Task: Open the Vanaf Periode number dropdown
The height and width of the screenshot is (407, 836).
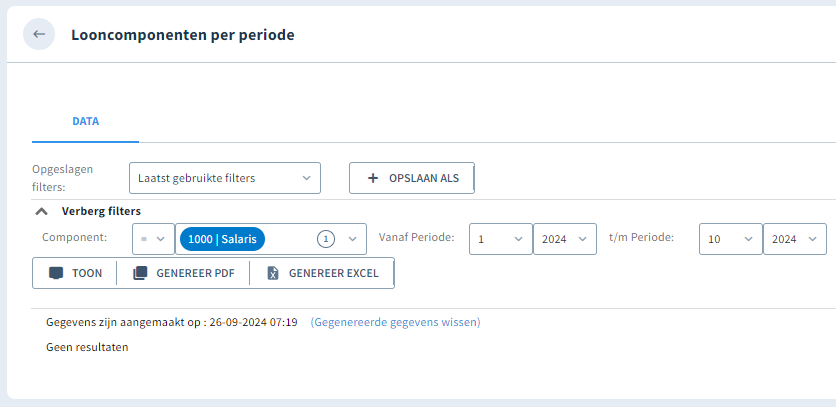Action: pos(501,239)
